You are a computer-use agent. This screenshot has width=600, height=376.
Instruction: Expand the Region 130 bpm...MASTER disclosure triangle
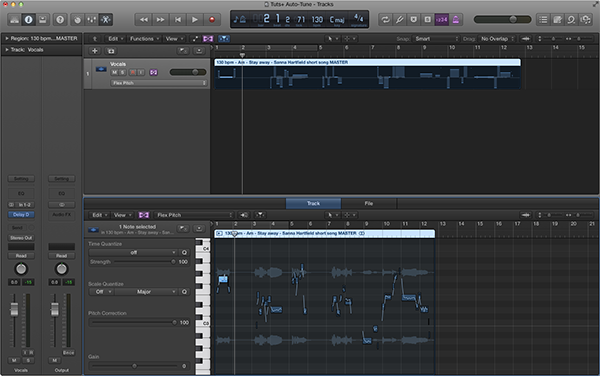pyautogui.click(x=7, y=39)
